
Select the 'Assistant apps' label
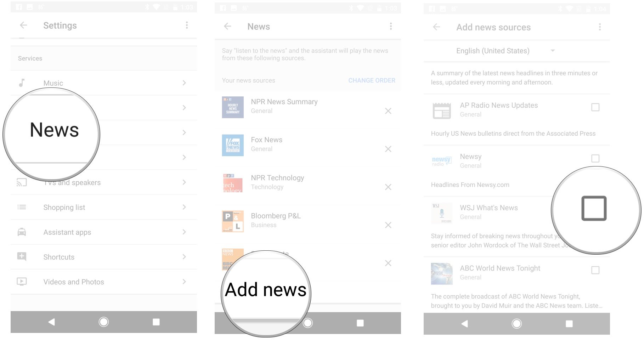click(67, 232)
